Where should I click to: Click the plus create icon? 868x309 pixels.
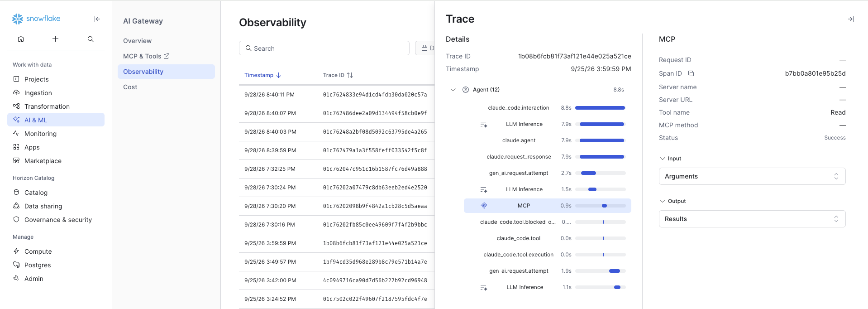55,39
